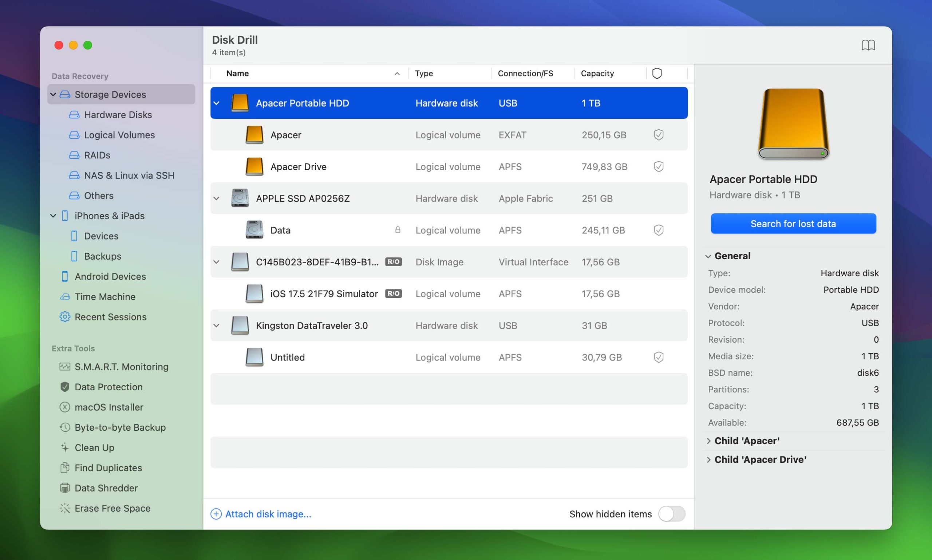The image size is (932, 560).
Task: Open Data Shredder tool
Action: pyautogui.click(x=106, y=488)
